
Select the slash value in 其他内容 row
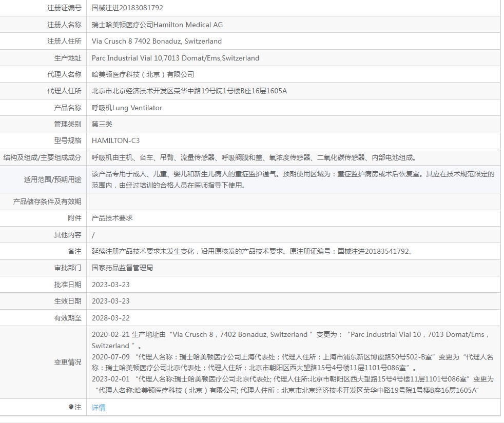coord(93,235)
